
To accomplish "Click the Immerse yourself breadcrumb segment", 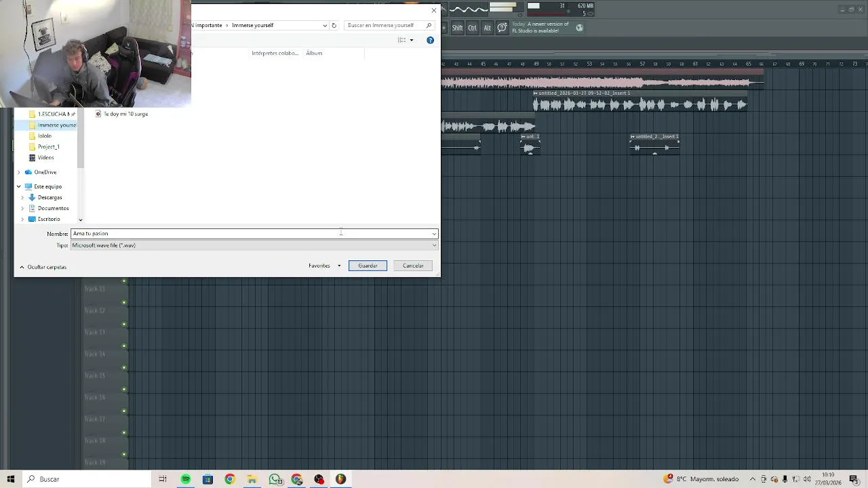I will (x=252, y=25).
